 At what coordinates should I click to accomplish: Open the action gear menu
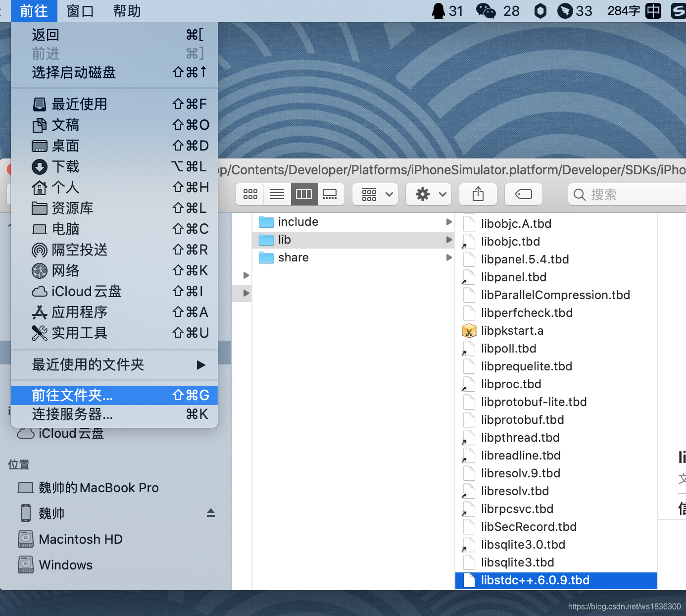coord(429,194)
